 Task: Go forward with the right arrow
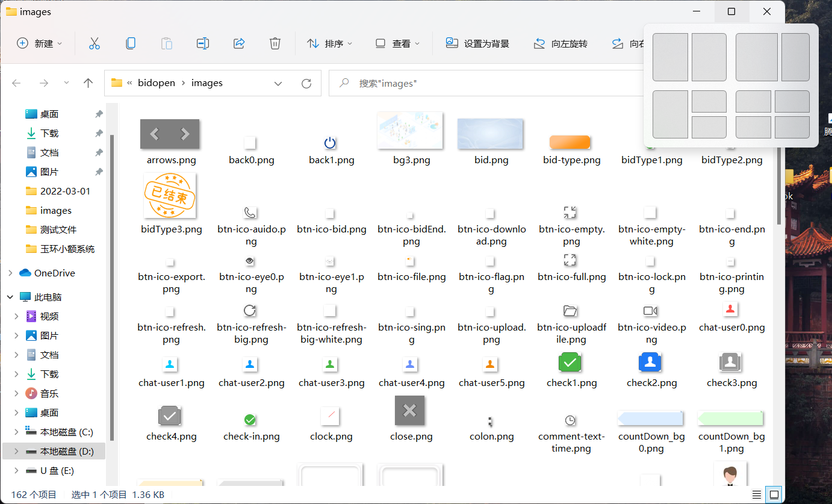pos(43,83)
